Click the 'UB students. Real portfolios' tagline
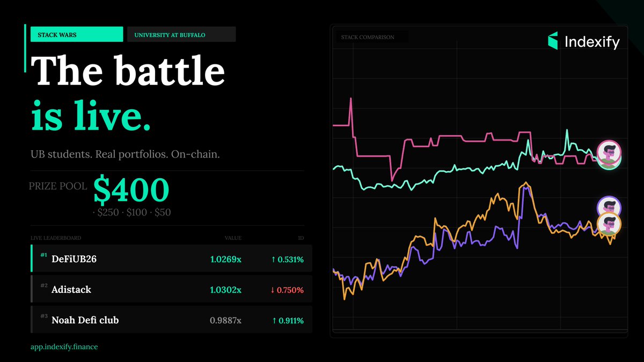Screen dimensions: 644x362 click(126, 154)
